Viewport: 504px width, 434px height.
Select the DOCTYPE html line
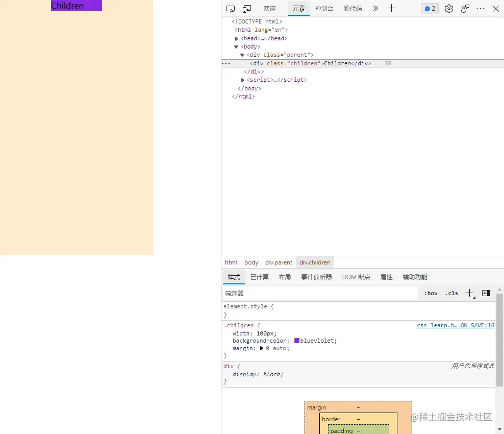click(x=257, y=21)
